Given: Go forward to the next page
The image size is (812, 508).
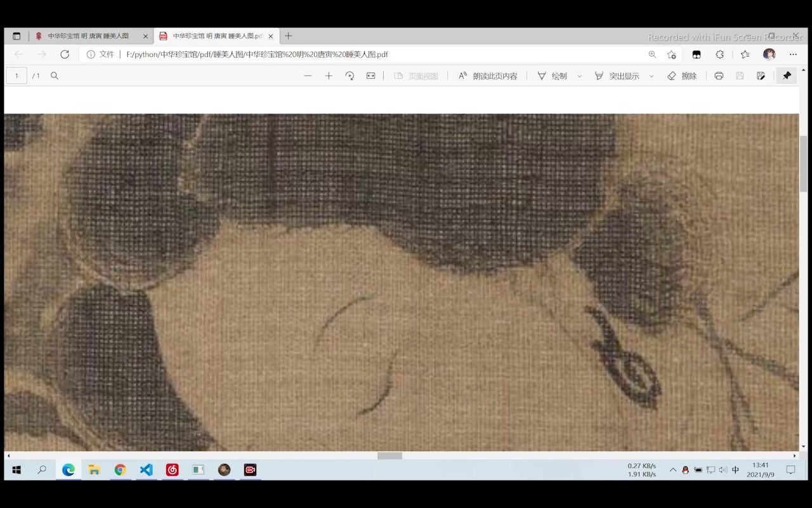Looking at the screenshot, I should (x=42, y=55).
